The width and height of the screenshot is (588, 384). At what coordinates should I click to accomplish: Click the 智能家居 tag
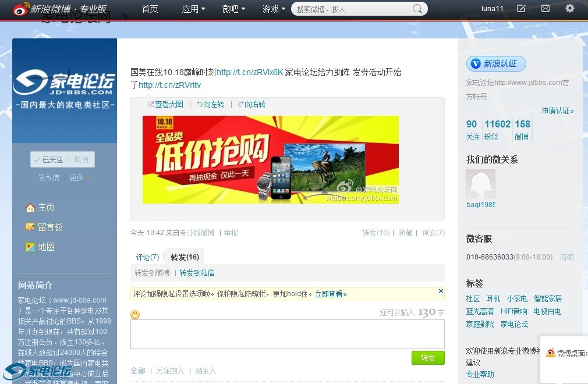coord(548,298)
